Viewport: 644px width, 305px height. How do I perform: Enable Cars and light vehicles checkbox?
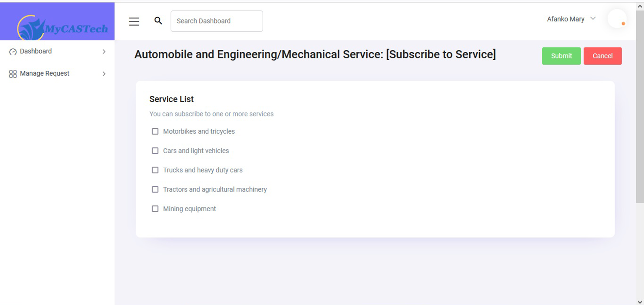tap(155, 151)
